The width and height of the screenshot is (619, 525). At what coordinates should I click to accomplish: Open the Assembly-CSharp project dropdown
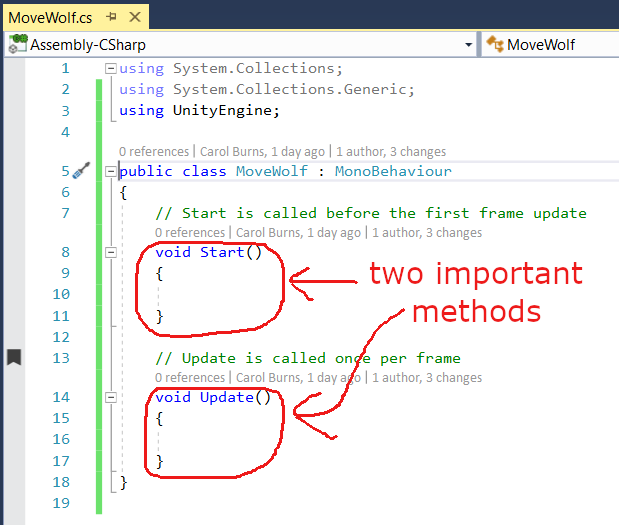tap(469, 45)
